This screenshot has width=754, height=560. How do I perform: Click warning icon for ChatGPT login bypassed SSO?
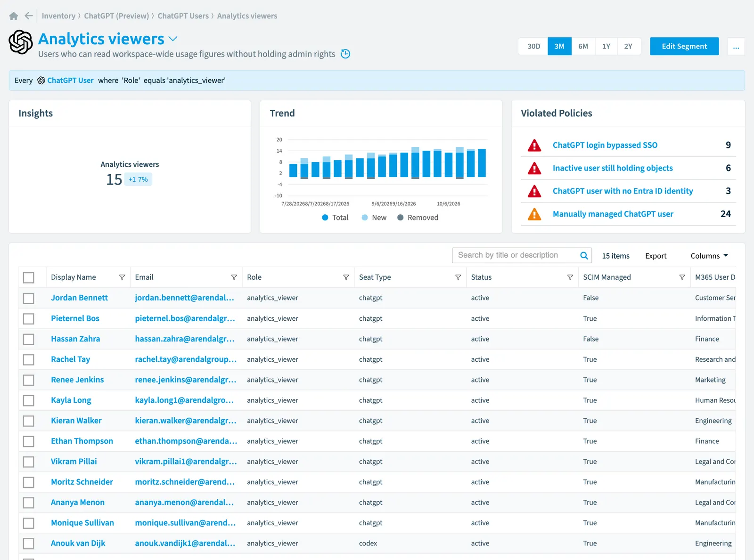coord(534,145)
